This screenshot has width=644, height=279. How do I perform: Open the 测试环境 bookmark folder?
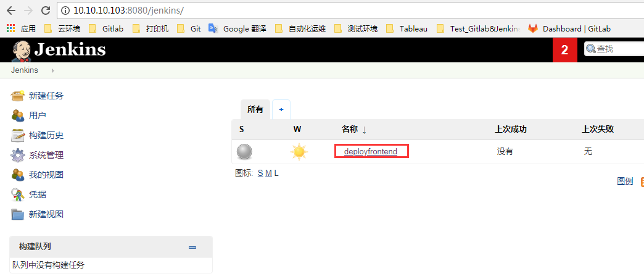click(x=356, y=29)
